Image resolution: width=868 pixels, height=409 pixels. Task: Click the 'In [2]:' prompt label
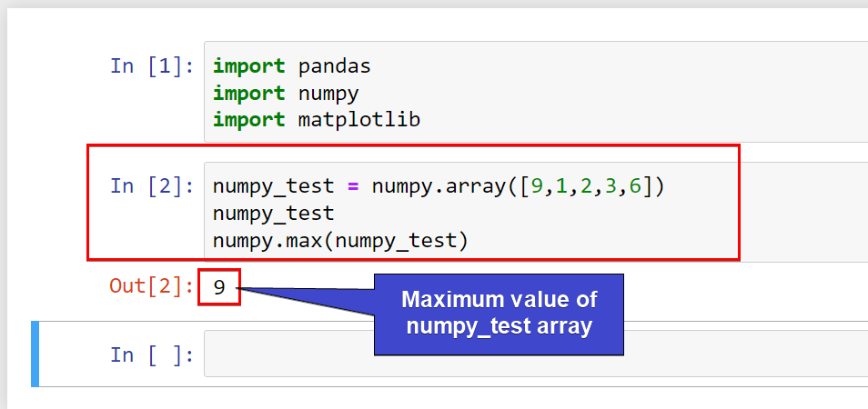[x=152, y=186]
